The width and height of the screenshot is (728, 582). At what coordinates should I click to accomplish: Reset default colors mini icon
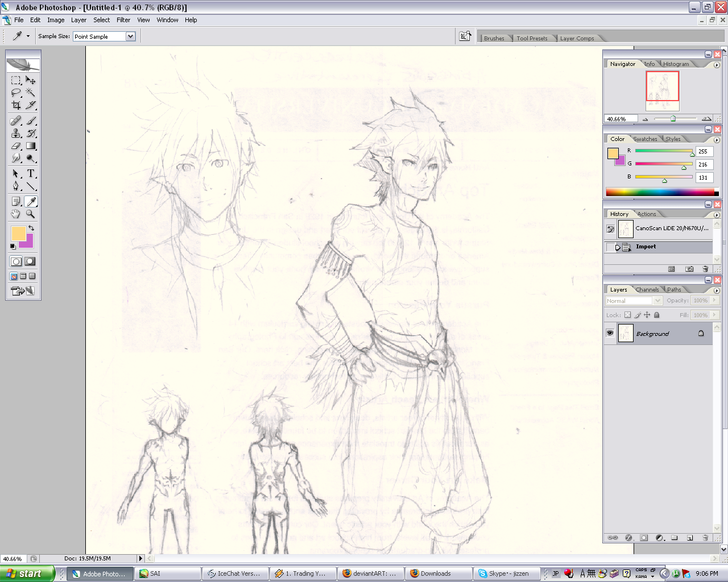13,247
